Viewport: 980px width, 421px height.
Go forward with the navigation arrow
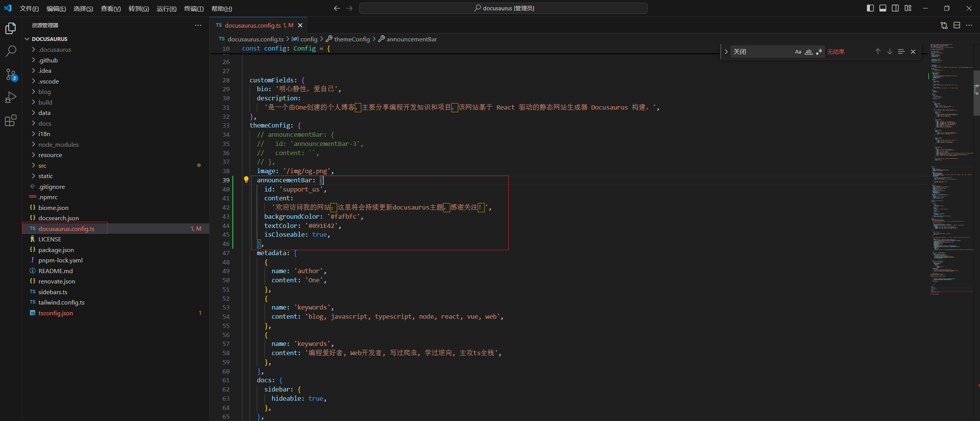[349, 8]
